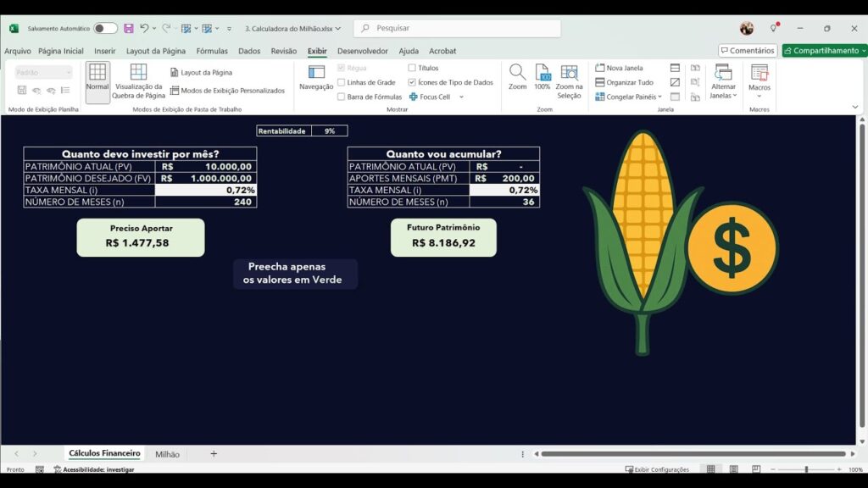Expand the Focus Cell dropdown arrow

pos(461,97)
